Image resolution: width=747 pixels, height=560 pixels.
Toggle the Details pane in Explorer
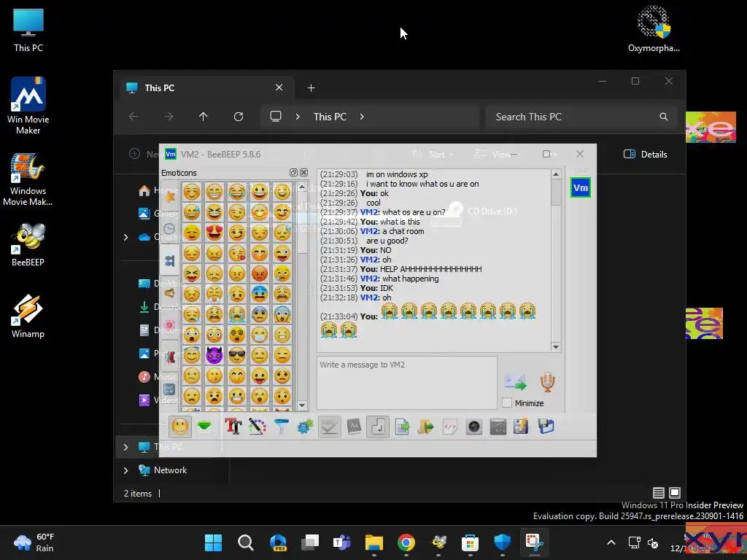point(646,155)
